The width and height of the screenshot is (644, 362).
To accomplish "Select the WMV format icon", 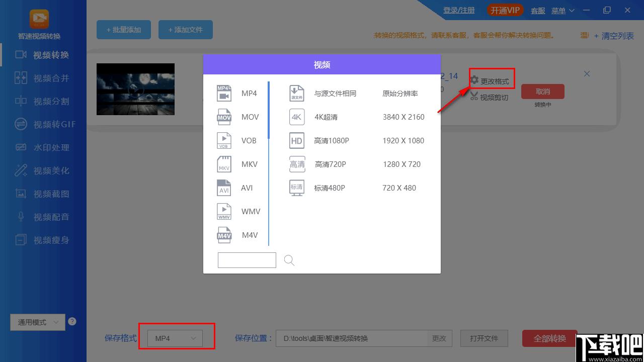I will (x=224, y=212).
